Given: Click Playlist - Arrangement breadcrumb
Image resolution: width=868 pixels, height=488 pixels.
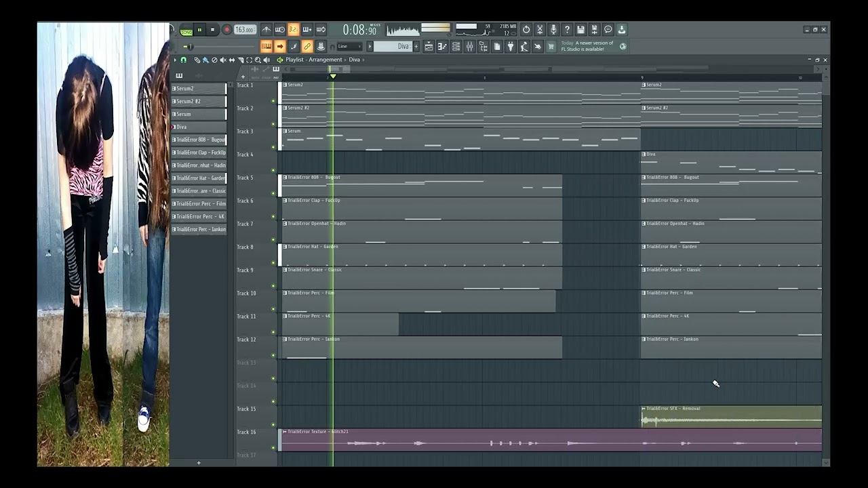Looking at the screenshot, I should (x=314, y=60).
